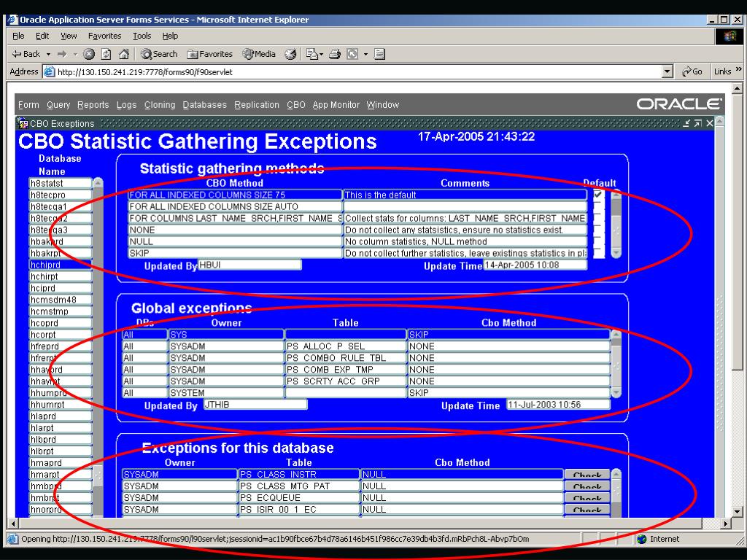Click the page icon in the Address bar
The height and width of the screenshot is (560, 747).
49,72
